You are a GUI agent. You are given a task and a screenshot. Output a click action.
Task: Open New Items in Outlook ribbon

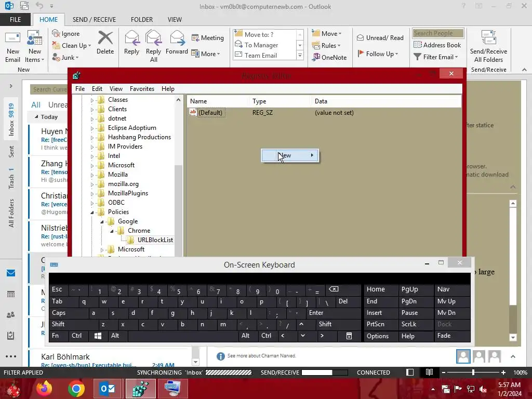click(x=35, y=47)
